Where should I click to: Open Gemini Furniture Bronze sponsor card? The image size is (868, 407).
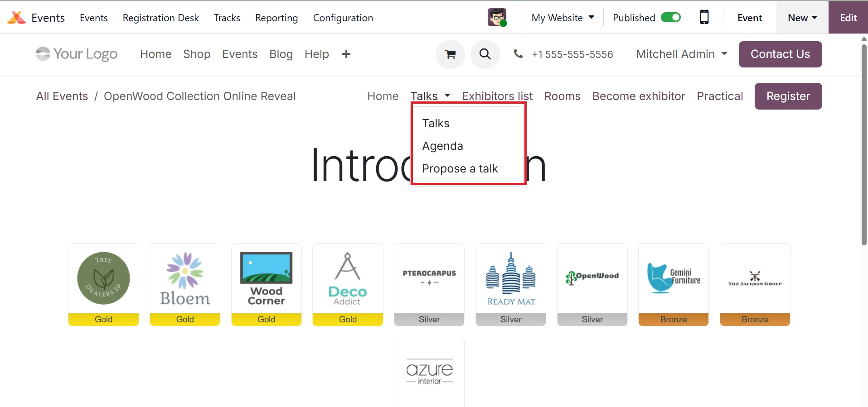(674, 285)
